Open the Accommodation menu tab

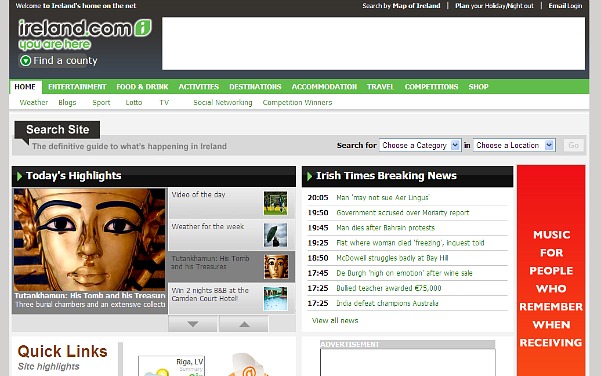(324, 87)
